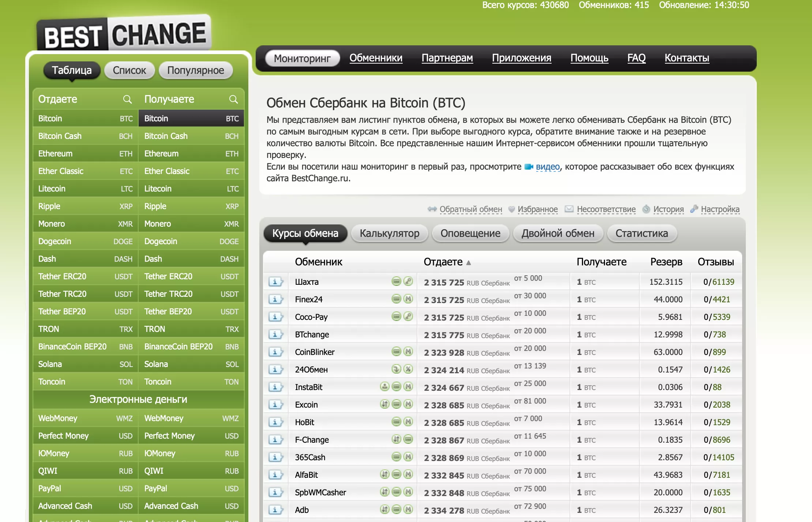
Task: Open the Статистика tab
Action: (x=642, y=233)
